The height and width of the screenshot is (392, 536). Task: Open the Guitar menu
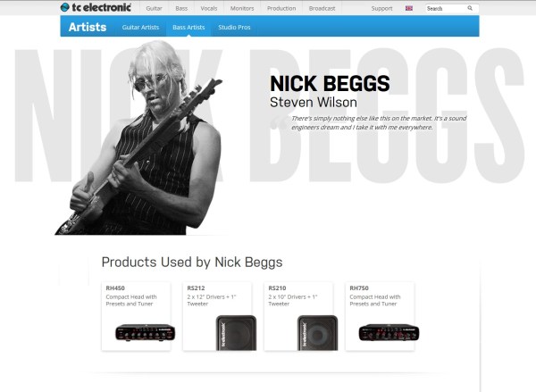[154, 8]
